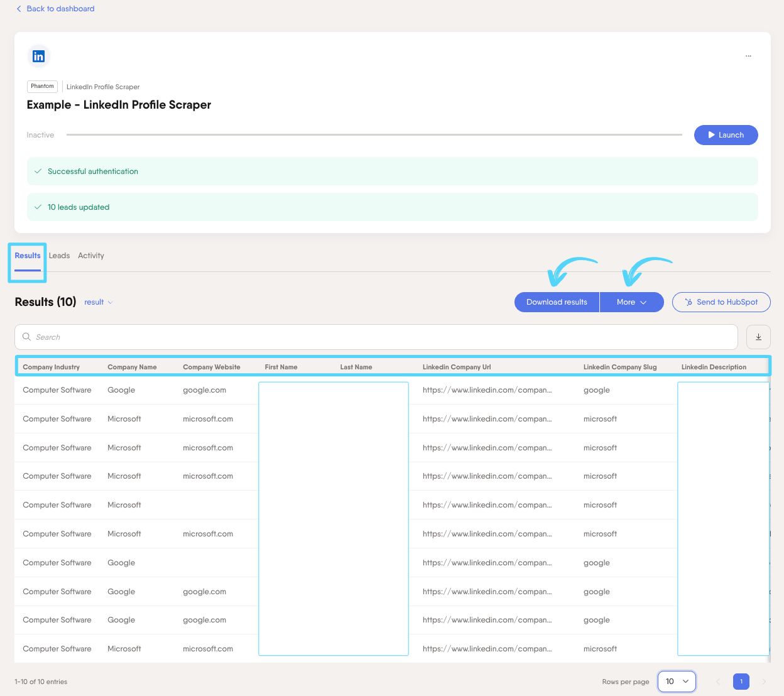784x696 pixels.
Task: Click the download icon beside the search bar
Action: click(758, 337)
